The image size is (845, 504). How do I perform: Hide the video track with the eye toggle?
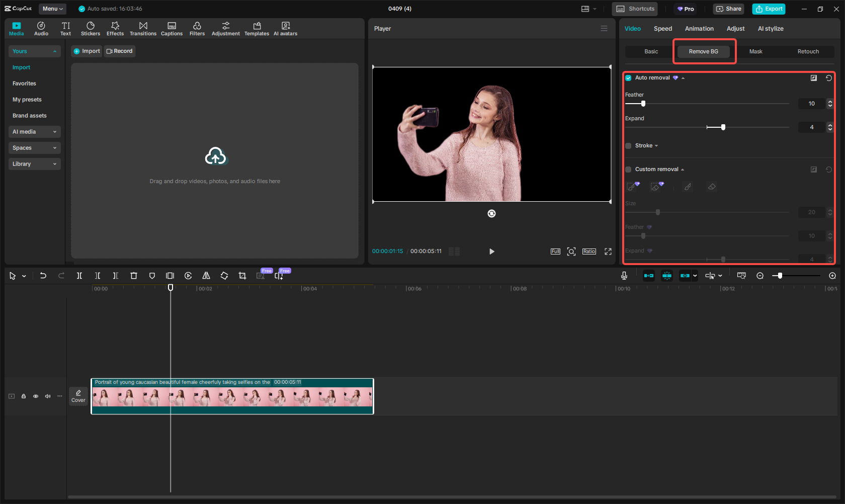point(35,396)
